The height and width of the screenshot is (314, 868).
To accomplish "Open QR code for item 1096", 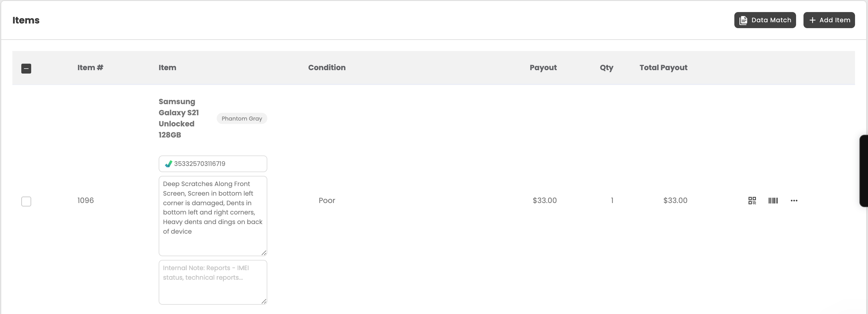I will (x=752, y=201).
